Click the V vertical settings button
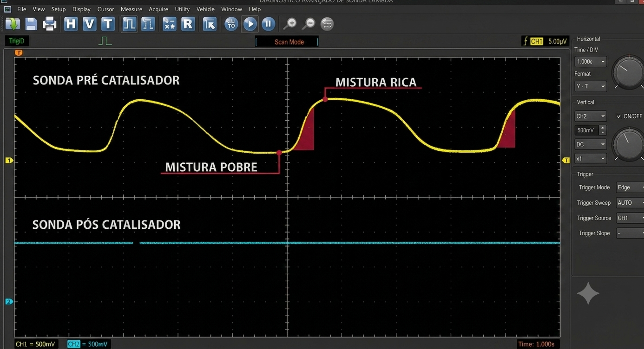The image size is (644, 349). click(x=89, y=24)
